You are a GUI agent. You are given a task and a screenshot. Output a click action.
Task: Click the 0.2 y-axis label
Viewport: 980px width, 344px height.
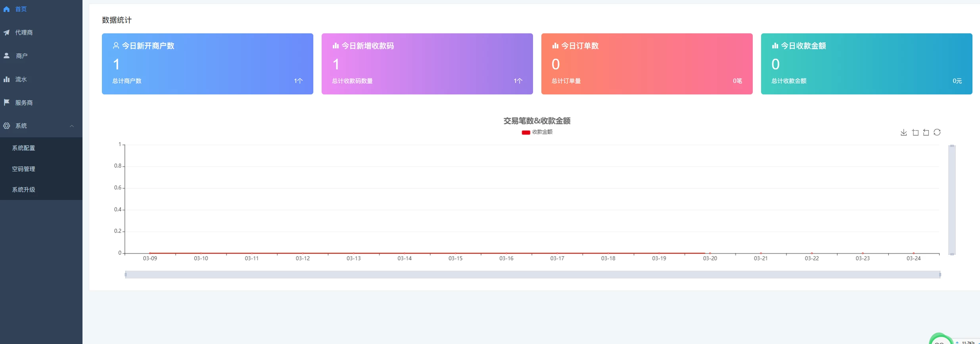tap(118, 231)
